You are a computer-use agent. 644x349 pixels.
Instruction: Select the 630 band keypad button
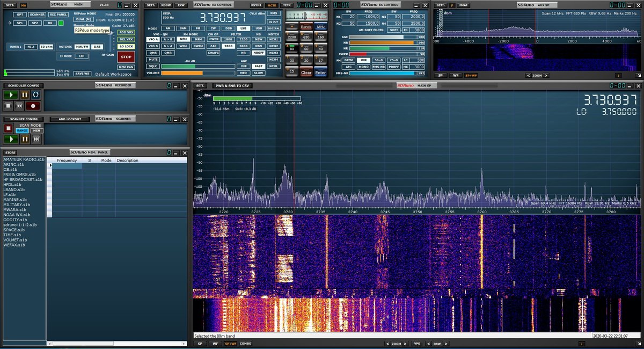click(x=306, y=37)
